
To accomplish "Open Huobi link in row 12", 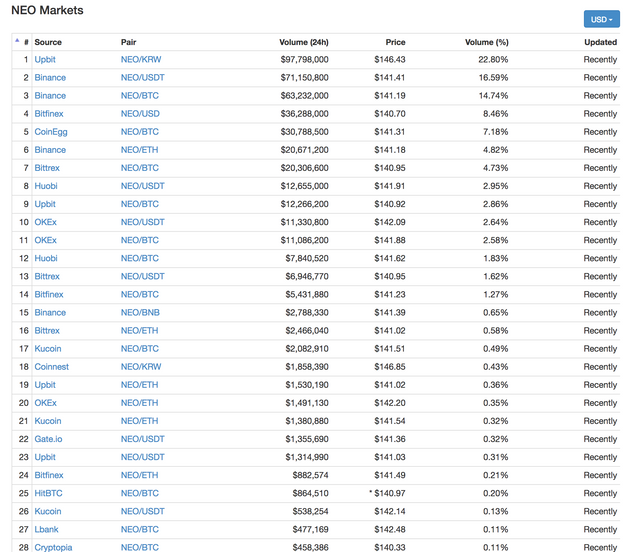I will click(x=46, y=258).
